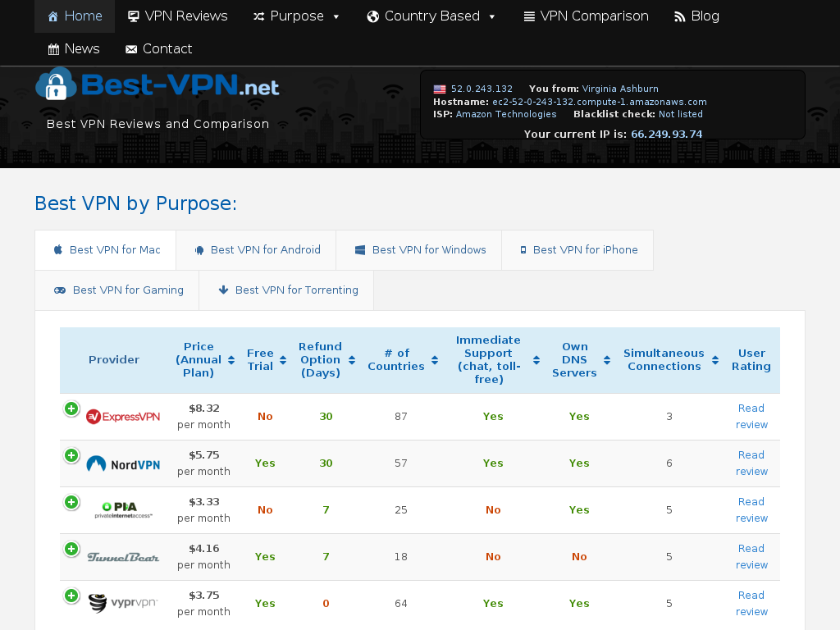Switch to Best VPN for Mac tab
The image size is (840, 630).
pyautogui.click(x=106, y=250)
